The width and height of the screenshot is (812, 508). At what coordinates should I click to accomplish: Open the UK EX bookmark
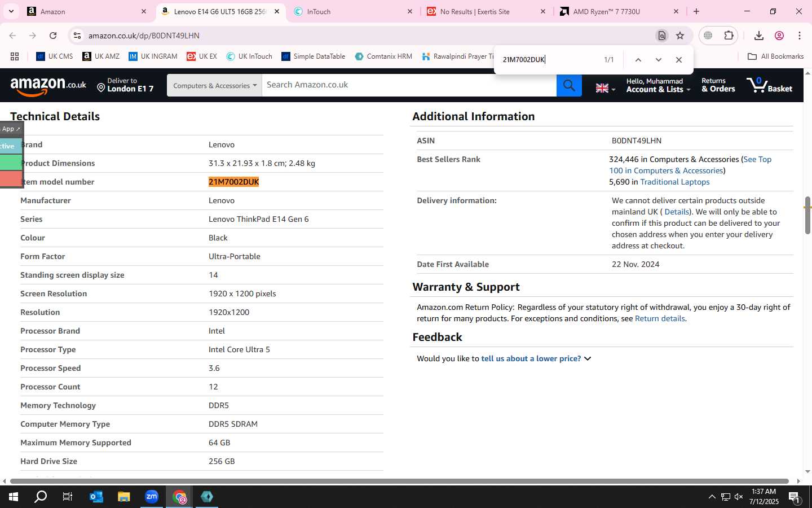pos(202,56)
